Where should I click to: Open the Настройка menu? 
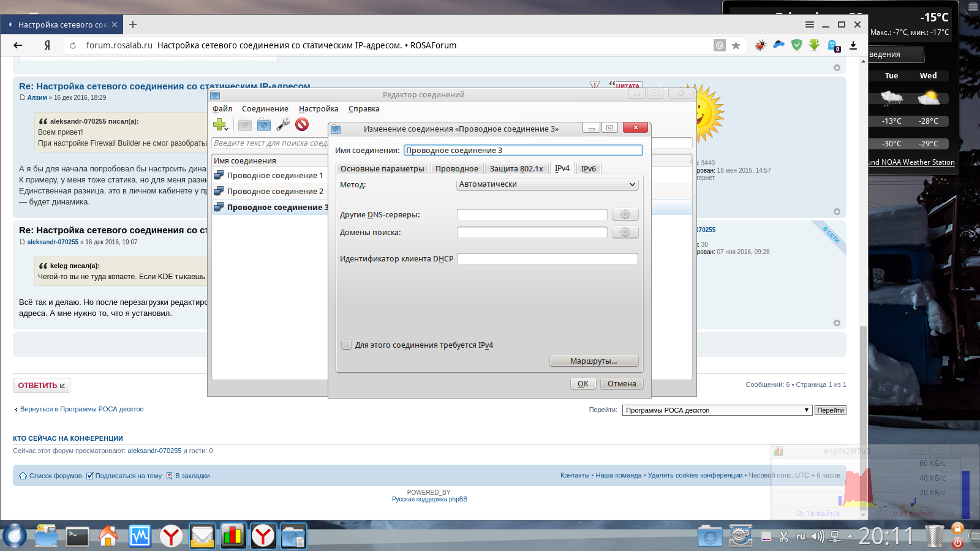tap(318, 109)
